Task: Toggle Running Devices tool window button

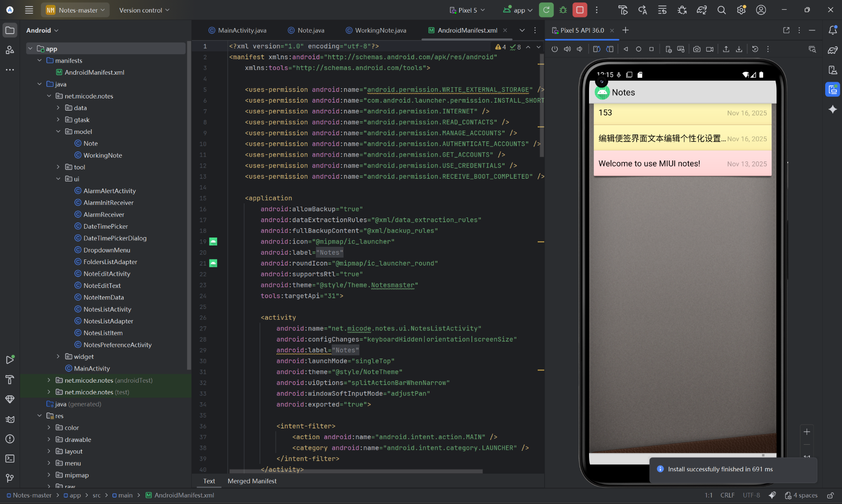Action: coord(833,89)
